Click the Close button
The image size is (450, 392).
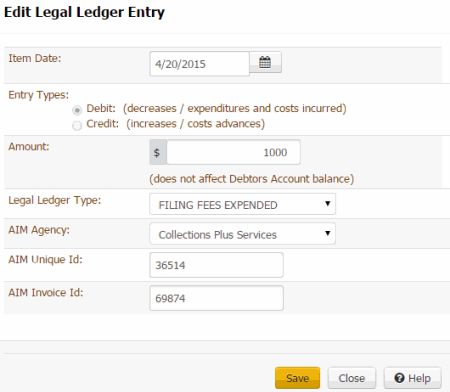(x=352, y=378)
